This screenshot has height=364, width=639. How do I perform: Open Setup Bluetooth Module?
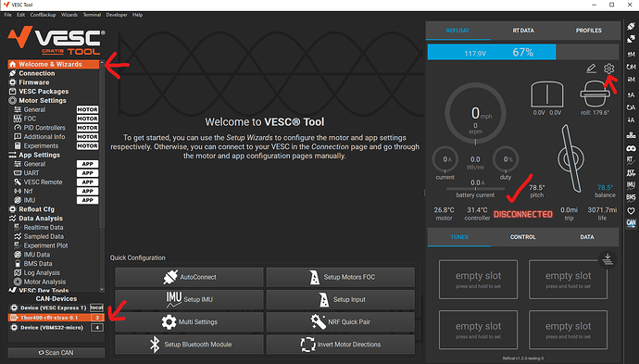[189, 345]
